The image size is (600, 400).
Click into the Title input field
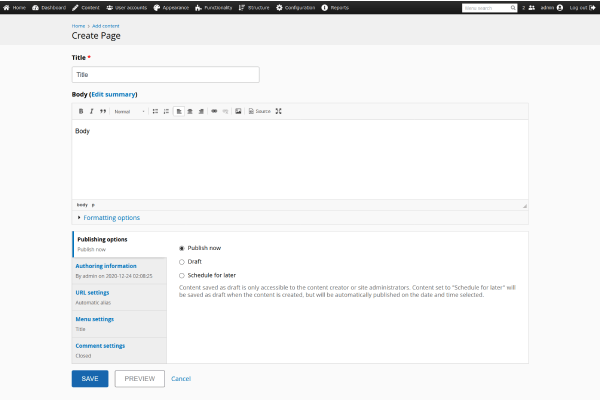(x=165, y=74)
